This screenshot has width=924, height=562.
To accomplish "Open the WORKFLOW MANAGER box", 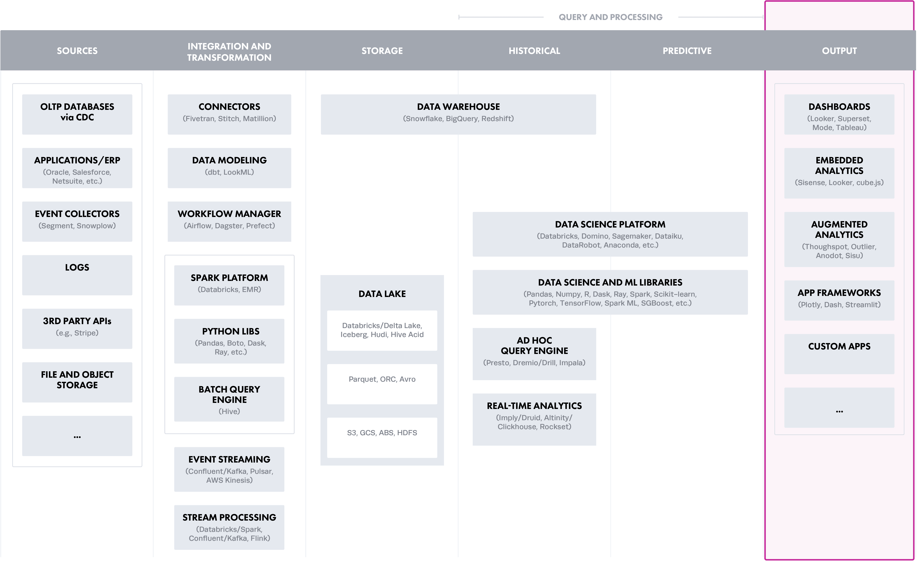I will pos(230,222).
